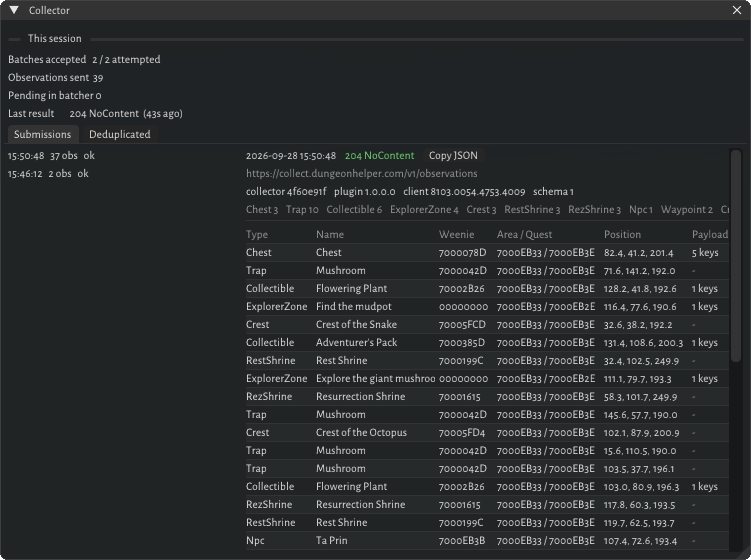
Task: Click the RezShrine 3 summary count
Action: (594, 210)
